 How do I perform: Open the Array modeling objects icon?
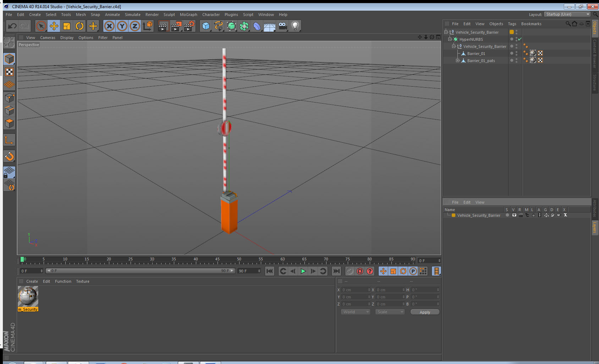[x=244, y=26]
